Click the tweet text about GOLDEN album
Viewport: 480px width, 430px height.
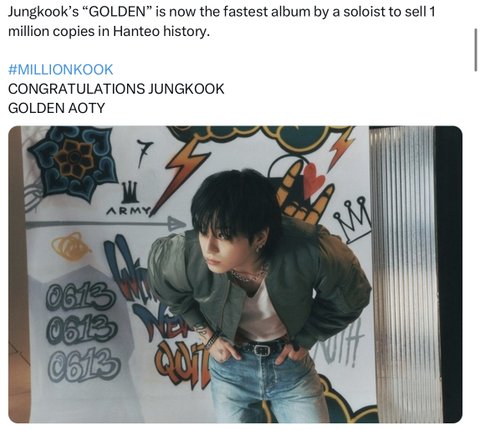pyautogui.click(x=222, y=21)
